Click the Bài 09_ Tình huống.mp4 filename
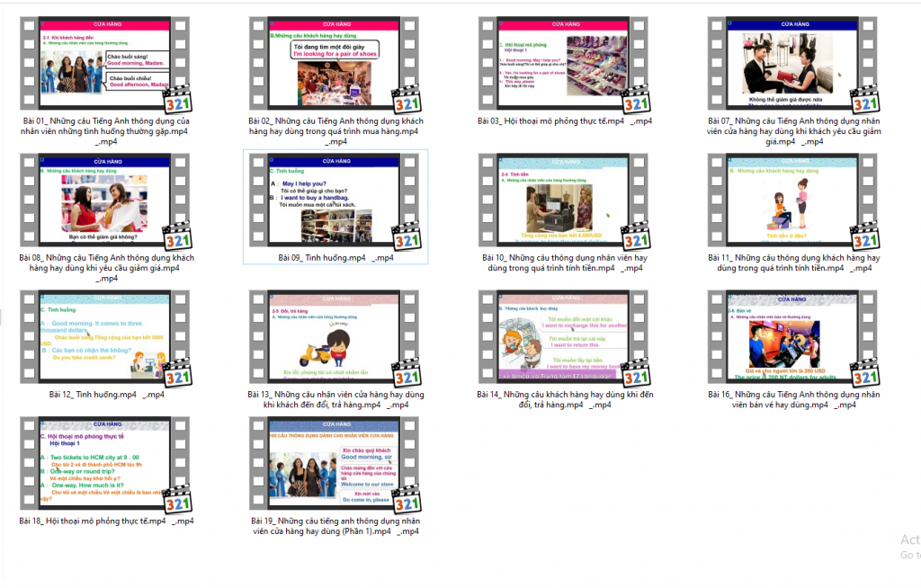Viewport: 921px width, 588px height. coord(335,258)
